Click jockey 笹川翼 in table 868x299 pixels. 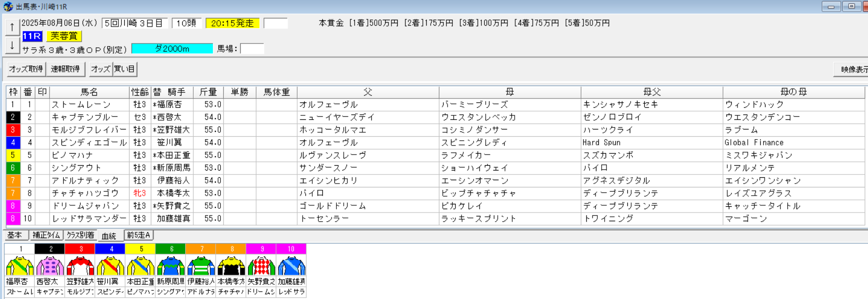[172, 142]
